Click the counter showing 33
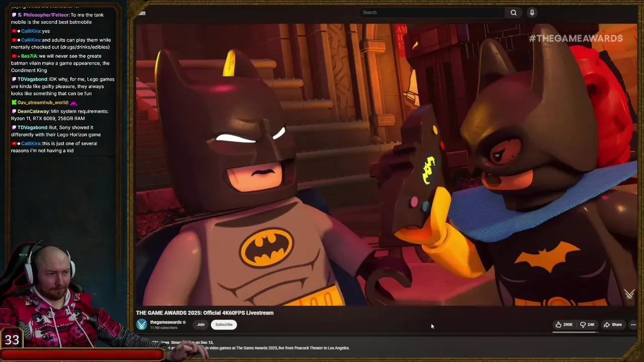The width and height of the screenshot is (644, 362). [12, 340]
